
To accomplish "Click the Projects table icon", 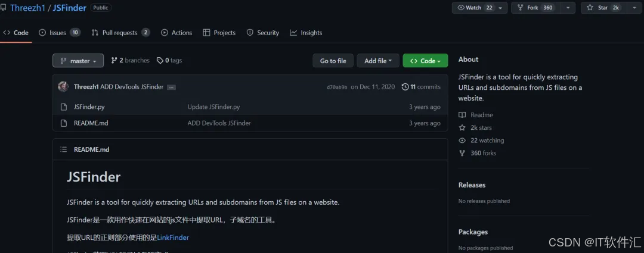I will [206, 33].
